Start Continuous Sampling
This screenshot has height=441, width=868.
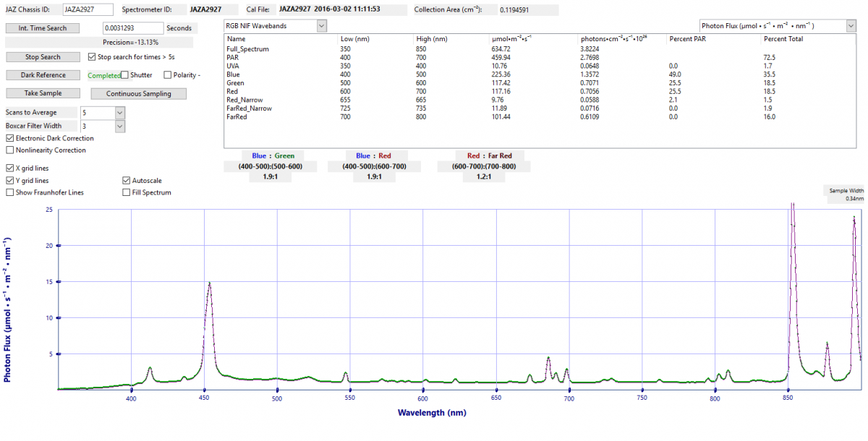138,94
